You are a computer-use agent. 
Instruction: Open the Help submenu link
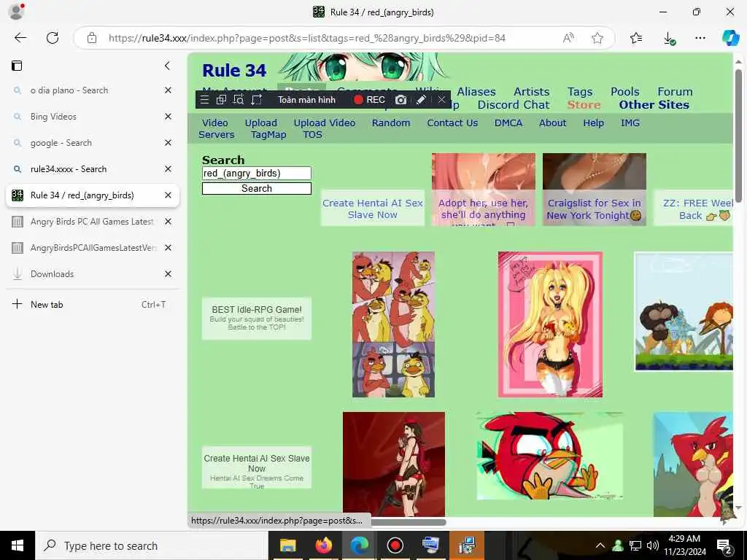click(x=593, y=122)
